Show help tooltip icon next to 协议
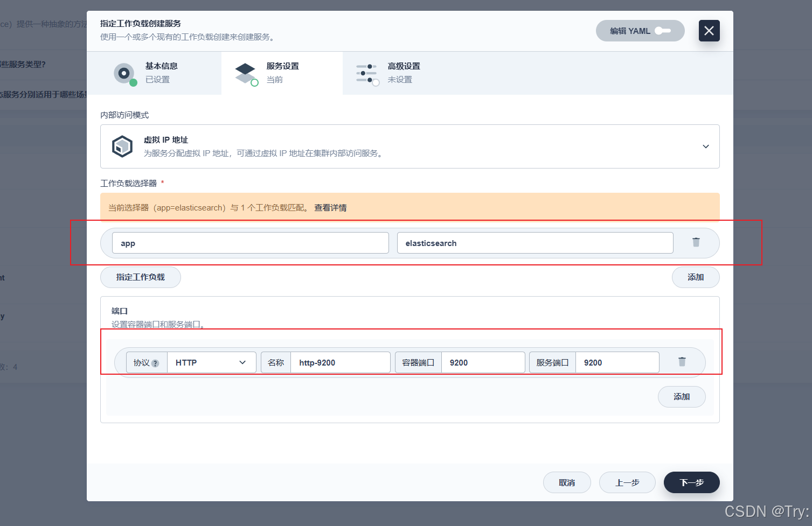This screenshot has height=526, width=812. pos(155,363)
